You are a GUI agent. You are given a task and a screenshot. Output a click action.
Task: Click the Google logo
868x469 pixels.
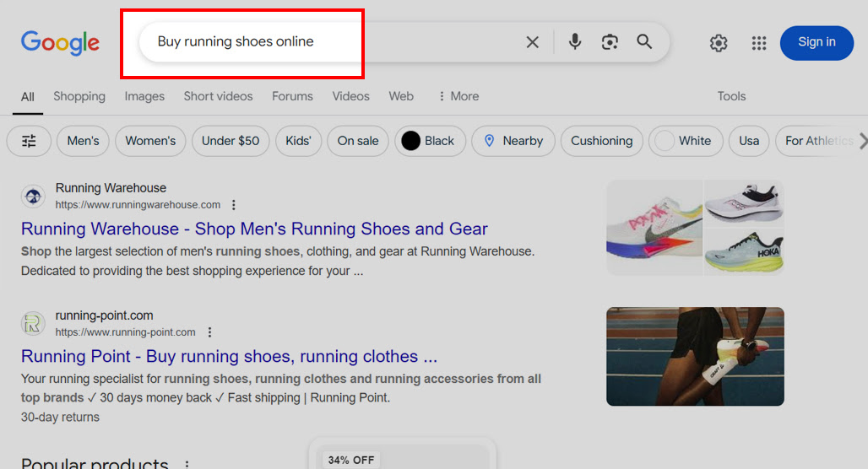pos(60,43)
